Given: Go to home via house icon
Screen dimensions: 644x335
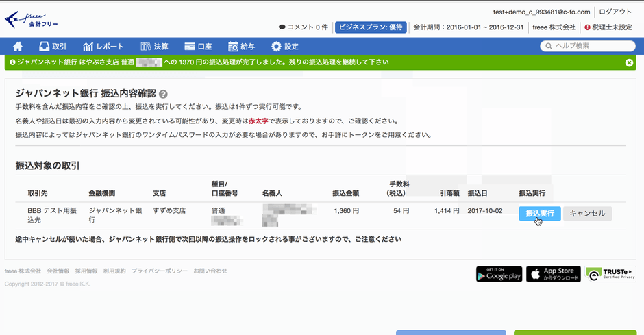Looking at the screenshot, I should coord(18,47).
